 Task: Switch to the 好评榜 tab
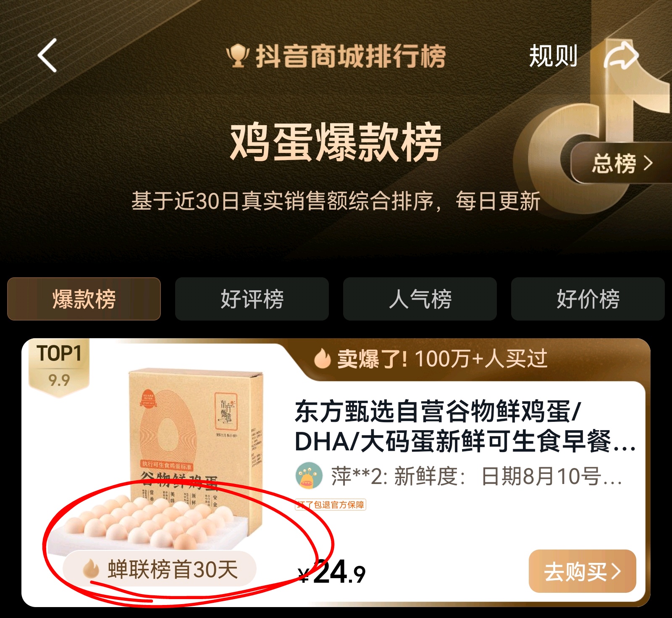coord(252,299)
